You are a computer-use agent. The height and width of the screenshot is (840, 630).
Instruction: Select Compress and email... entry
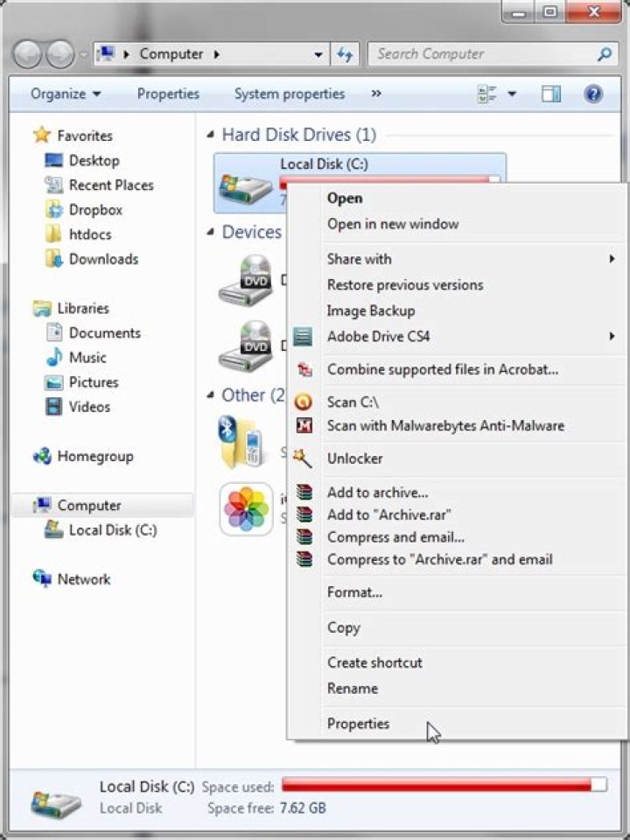pyautogui.click(x=395, y=536)
